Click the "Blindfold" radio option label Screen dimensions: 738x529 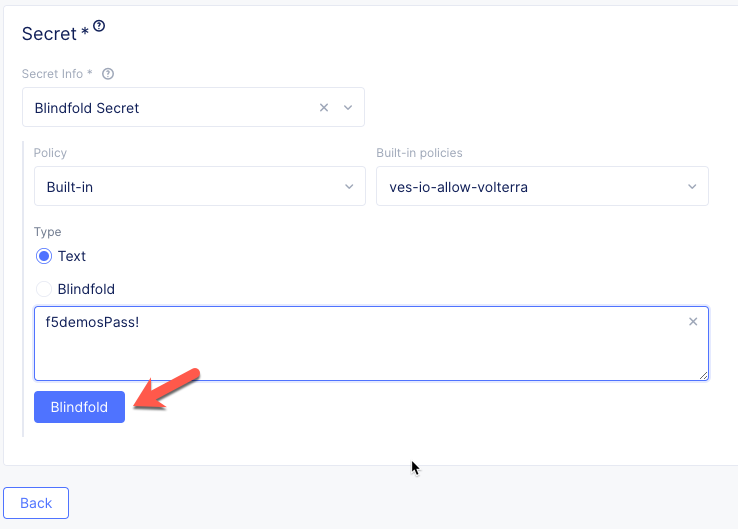[86, 289]
